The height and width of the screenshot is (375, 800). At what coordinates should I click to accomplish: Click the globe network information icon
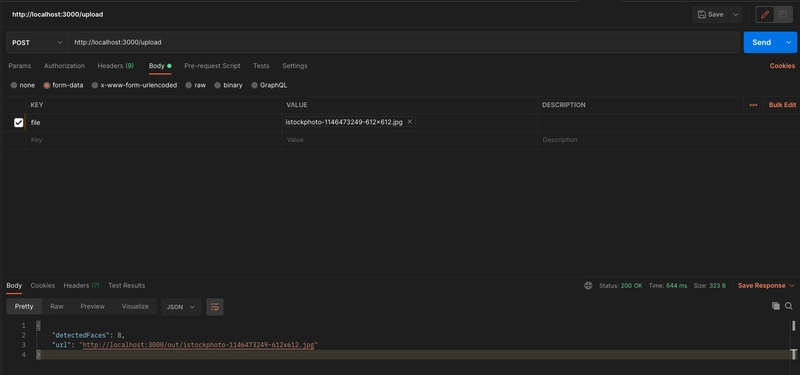coord(588,286)
